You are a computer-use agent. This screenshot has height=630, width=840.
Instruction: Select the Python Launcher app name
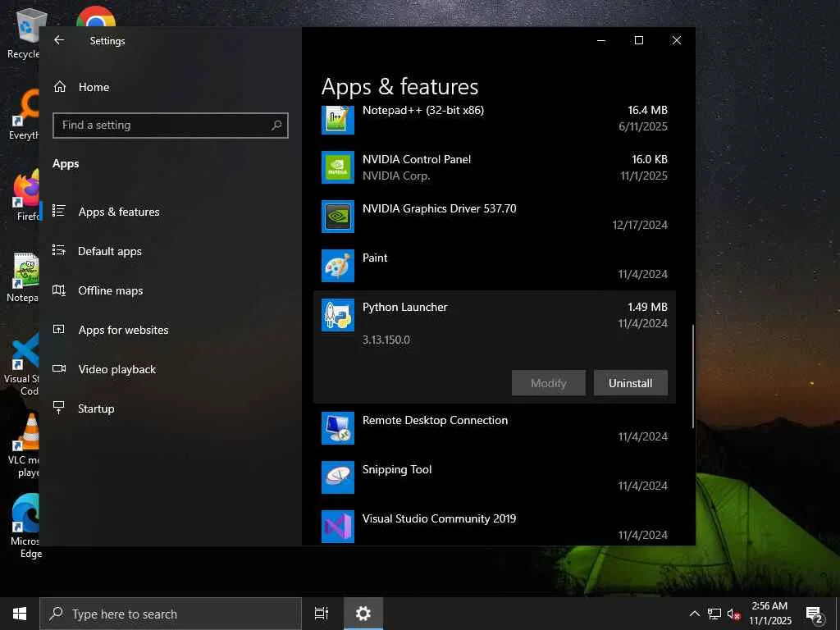404,307
